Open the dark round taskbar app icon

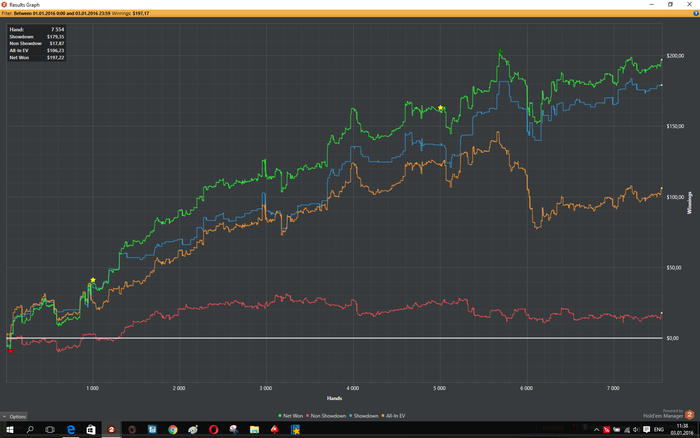pos(132,429)
